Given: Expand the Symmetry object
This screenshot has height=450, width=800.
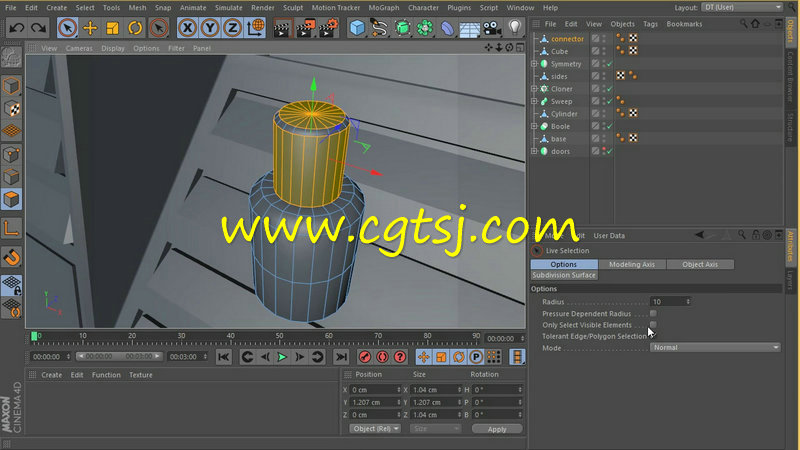Looking at the screenshot, I should (x=534, y=64).
